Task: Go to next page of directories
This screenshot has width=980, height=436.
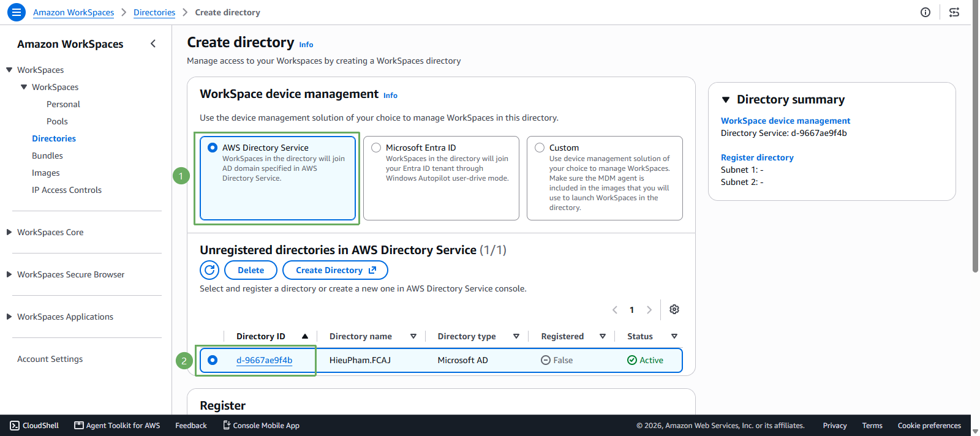Action: (649, 310)
